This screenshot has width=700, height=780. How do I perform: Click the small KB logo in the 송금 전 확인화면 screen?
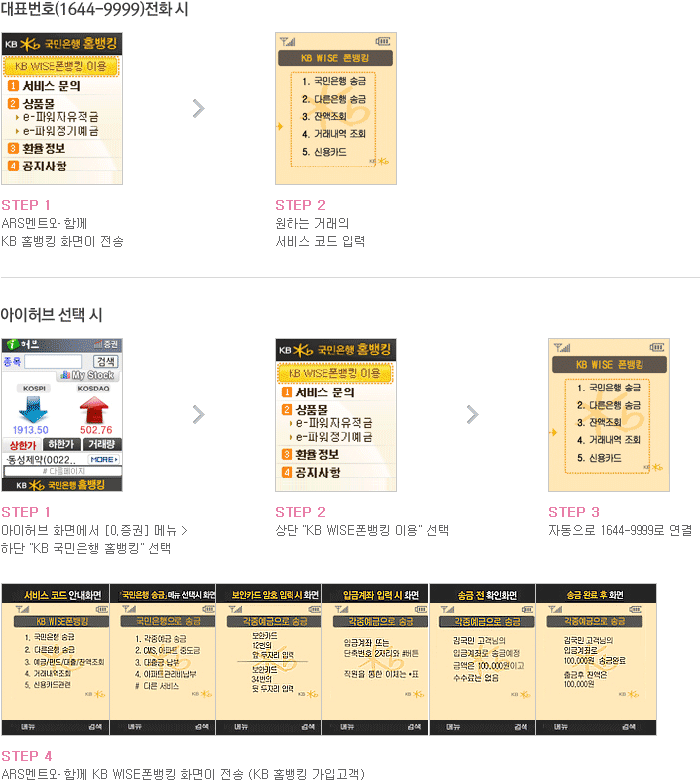coord(521,694)
